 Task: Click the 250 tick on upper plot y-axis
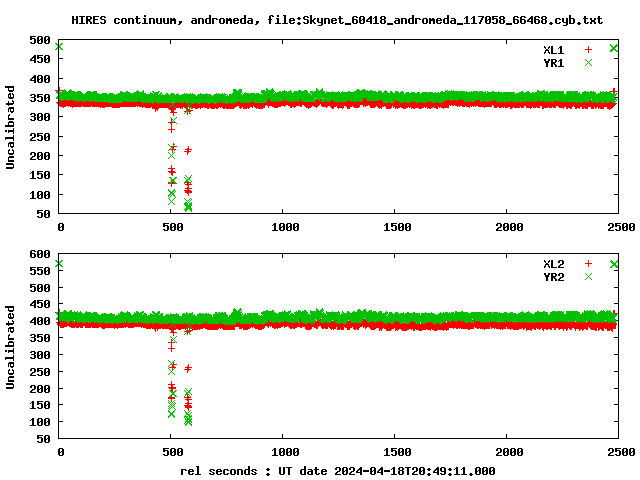click(40, 137)
